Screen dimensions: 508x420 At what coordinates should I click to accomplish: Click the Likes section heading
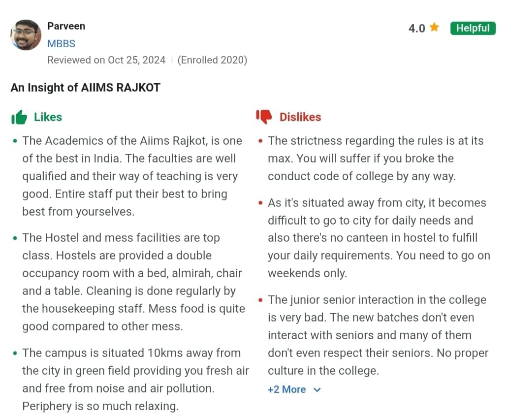click(47, 117)
